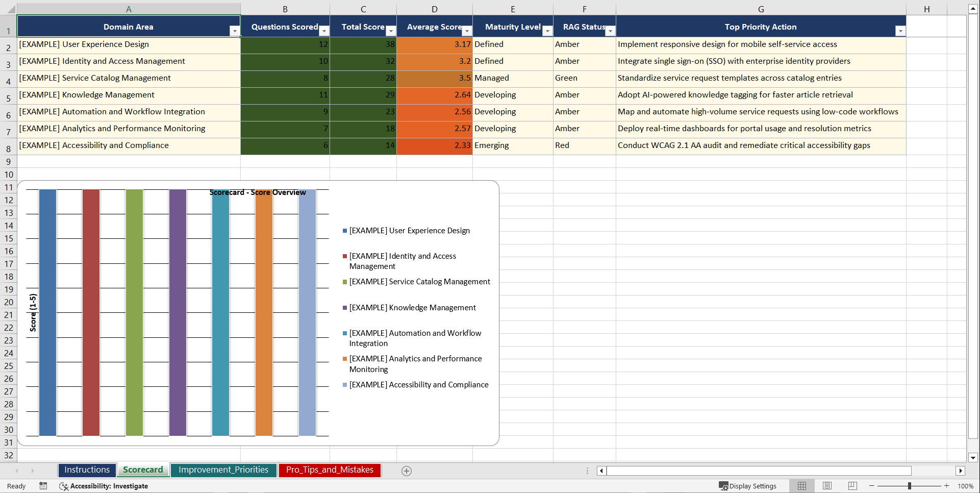Open the RAG Status filter dropdown
The width and height of the screenshot is (980, 493).
point(610,31)
